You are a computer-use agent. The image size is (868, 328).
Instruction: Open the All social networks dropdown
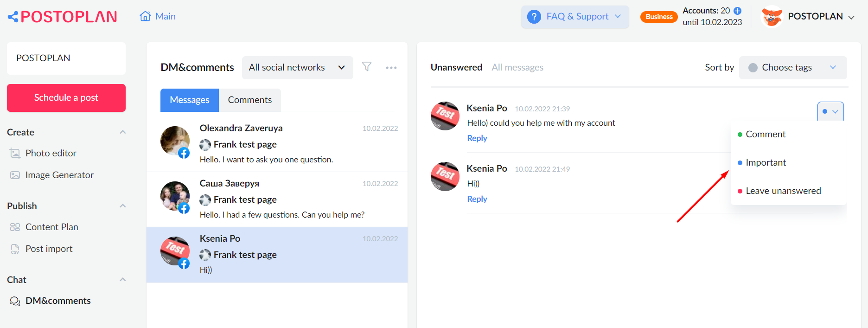pos(298,68)
